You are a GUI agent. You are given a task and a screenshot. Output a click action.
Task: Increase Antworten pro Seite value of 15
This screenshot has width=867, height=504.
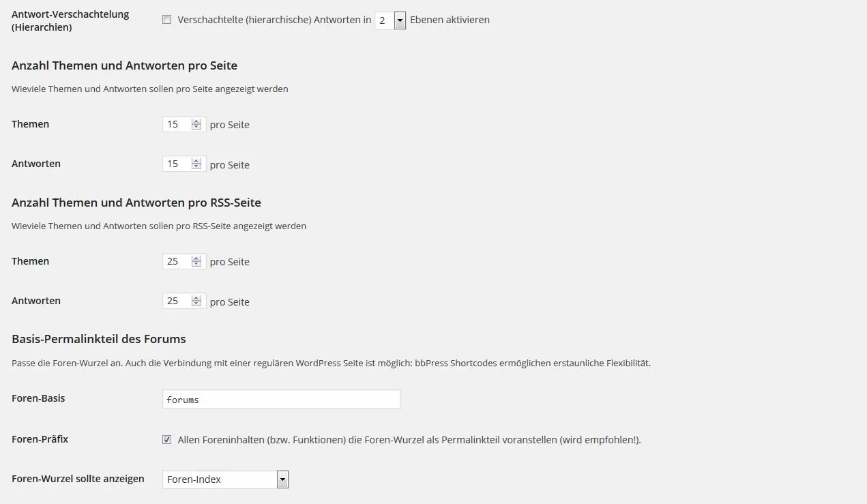(196, 161)
